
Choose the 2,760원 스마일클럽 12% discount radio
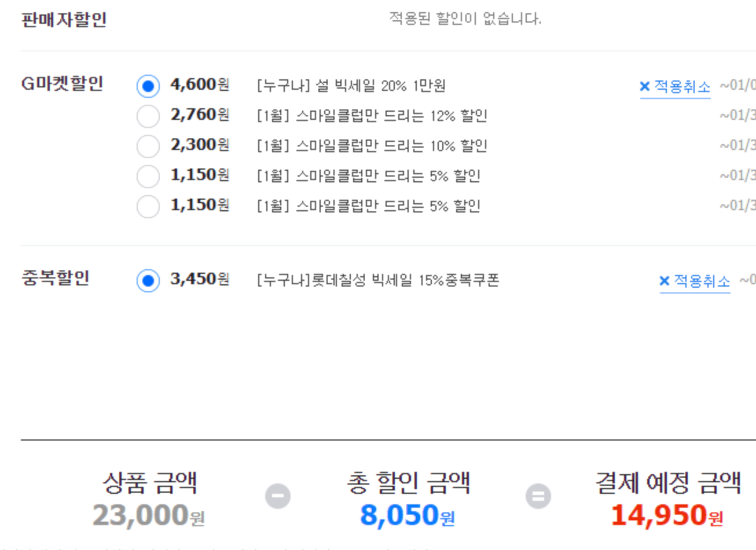point(148,116)
